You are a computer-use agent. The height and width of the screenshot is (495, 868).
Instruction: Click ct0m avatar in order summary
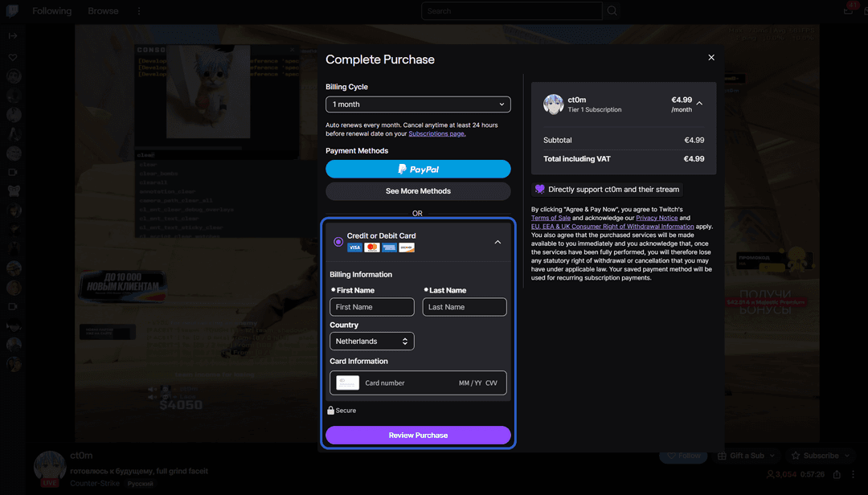[554, 104]
